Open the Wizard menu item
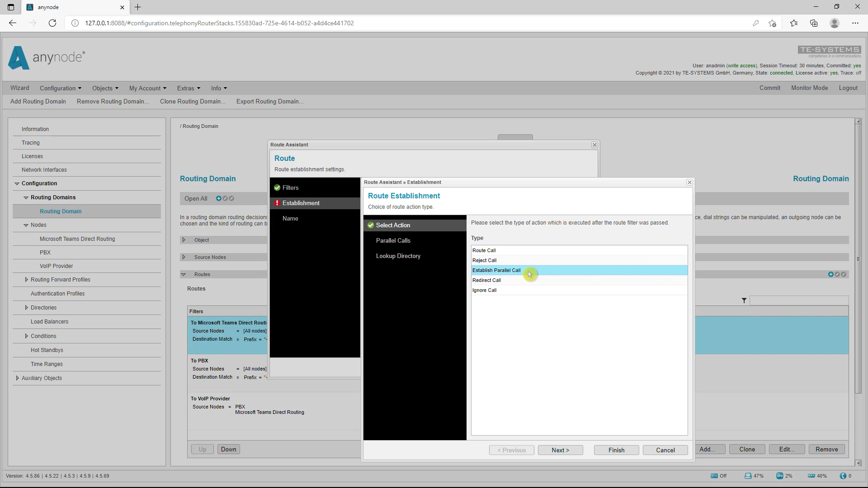This screenshot has width=868, height=488. pos(19,88)
